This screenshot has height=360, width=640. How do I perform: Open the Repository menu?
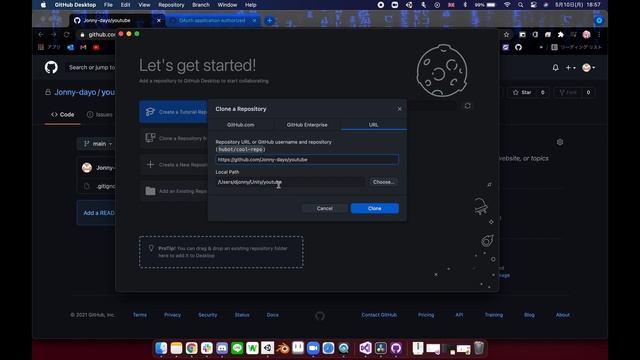pyautogui.click(x=171, y=5)
